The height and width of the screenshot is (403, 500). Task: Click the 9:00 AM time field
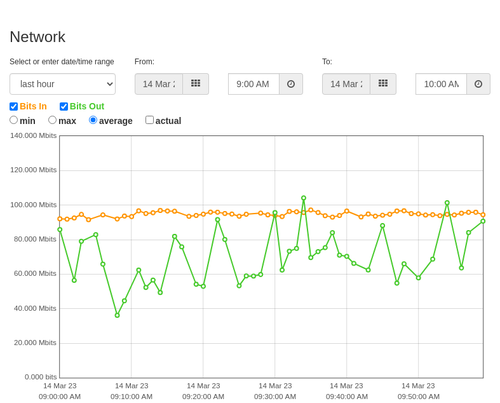click(254, 84)
